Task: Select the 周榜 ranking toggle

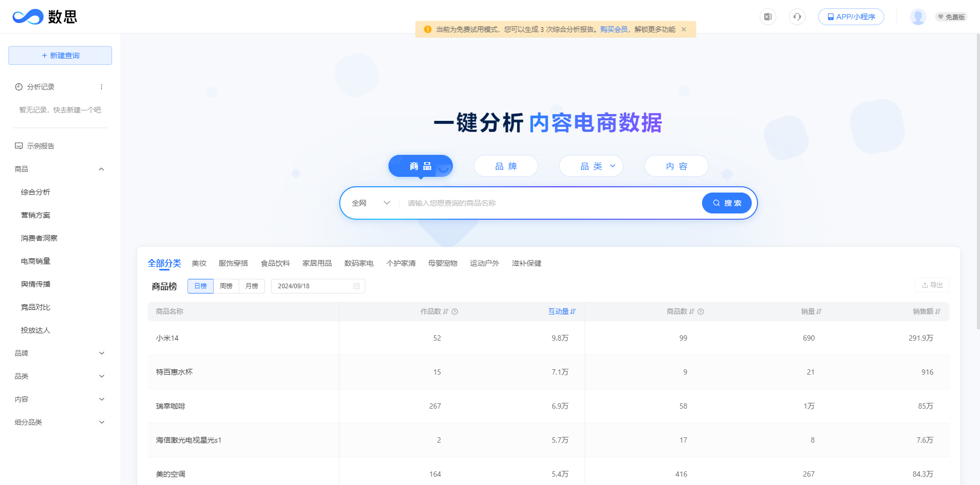Action: (x=226, y=286)
